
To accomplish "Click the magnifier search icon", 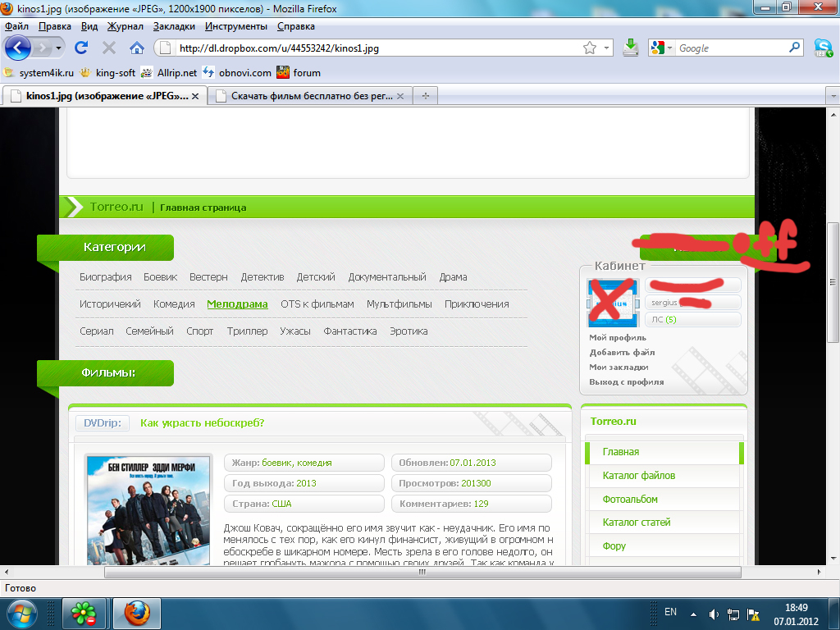I will 794,48.
